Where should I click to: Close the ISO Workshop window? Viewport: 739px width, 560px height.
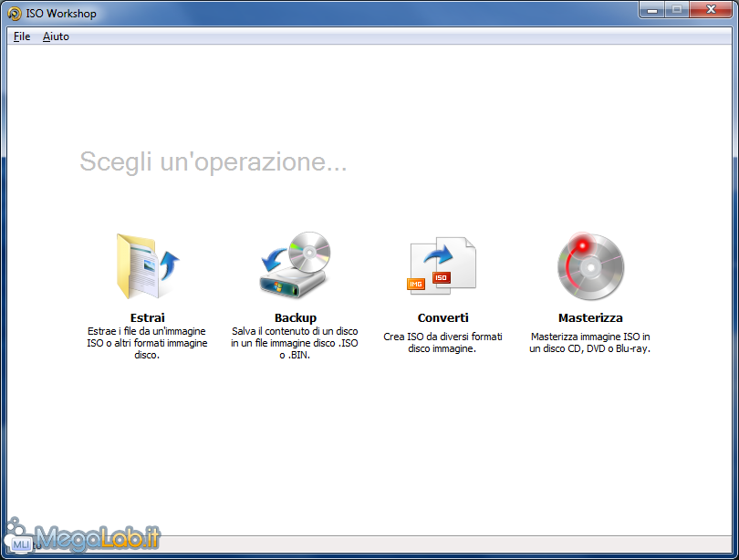tap(712, 10)
